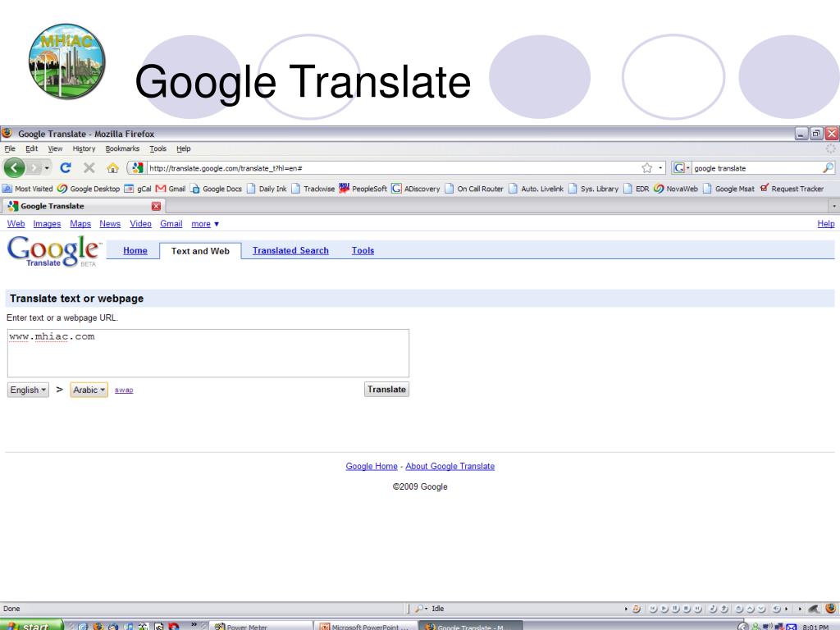This screenshot has height=630, width=840.
Task: Open the PeopleSoft bookmark
Action: tap(363, 189)
